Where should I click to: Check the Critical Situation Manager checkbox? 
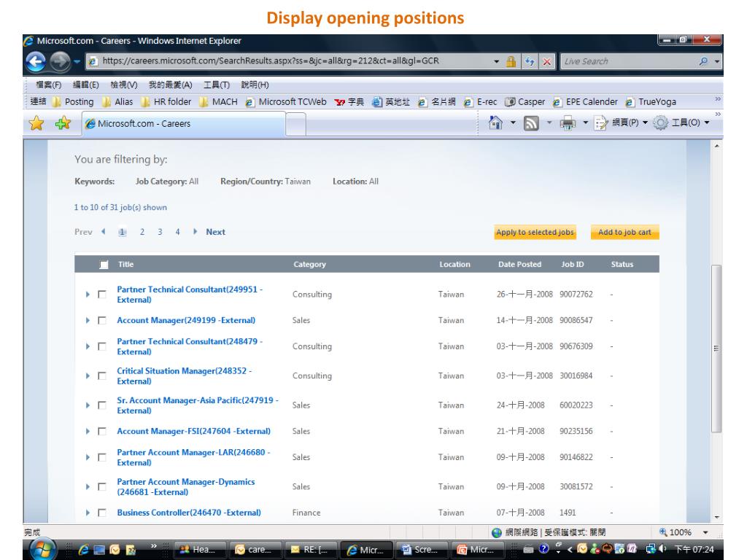[x=102, y=376]
